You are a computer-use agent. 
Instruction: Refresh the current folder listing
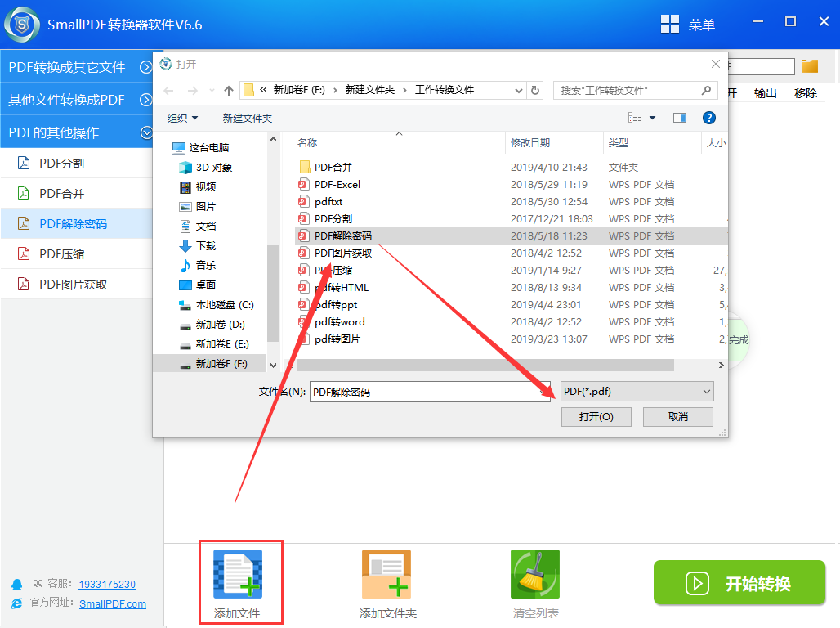[x=535, y=90]
